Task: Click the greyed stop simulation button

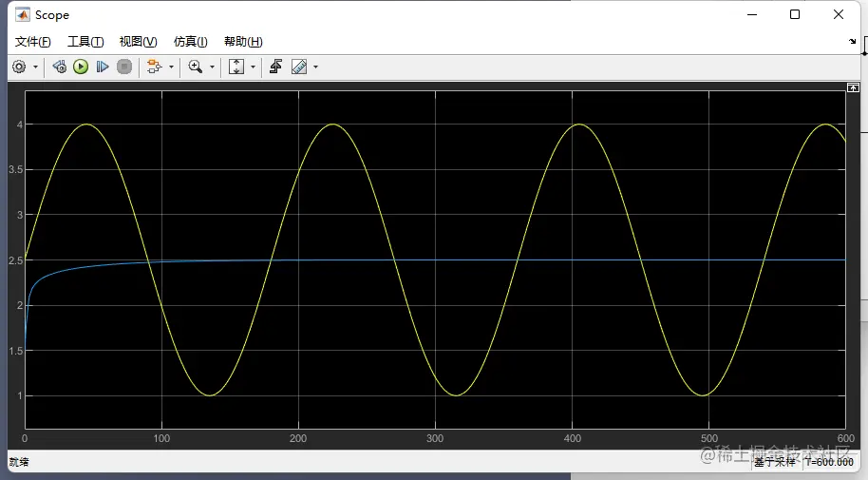Action: [124, 67]
